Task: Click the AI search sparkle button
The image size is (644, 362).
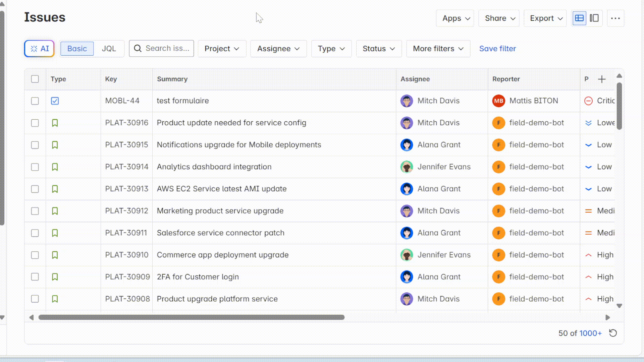Action: coord(40,49)
